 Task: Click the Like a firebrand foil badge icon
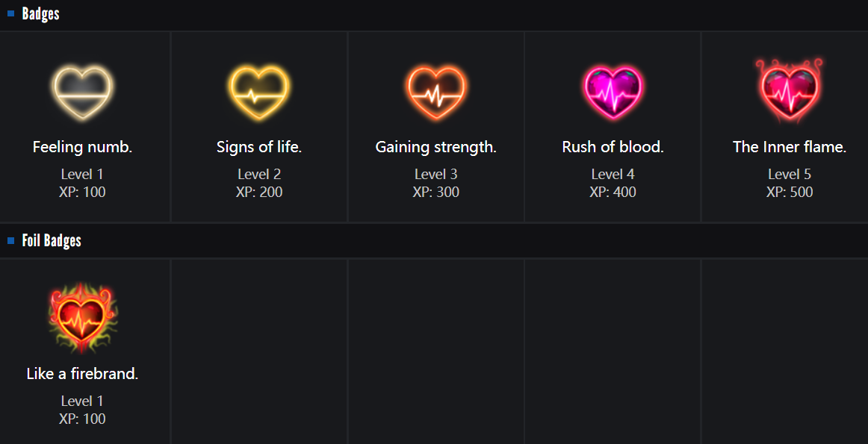(x=82, y=318)
